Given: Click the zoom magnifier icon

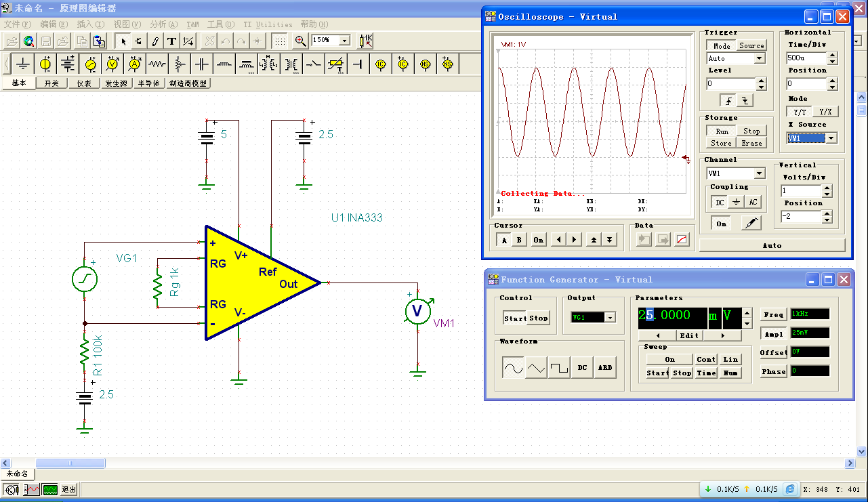Looking at the screenshot, I should click(301, 41).
